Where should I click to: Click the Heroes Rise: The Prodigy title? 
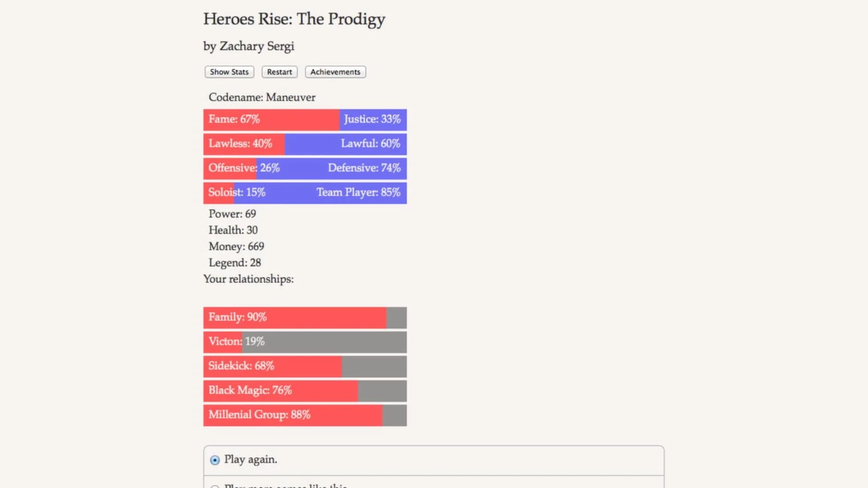click(294, 19)
